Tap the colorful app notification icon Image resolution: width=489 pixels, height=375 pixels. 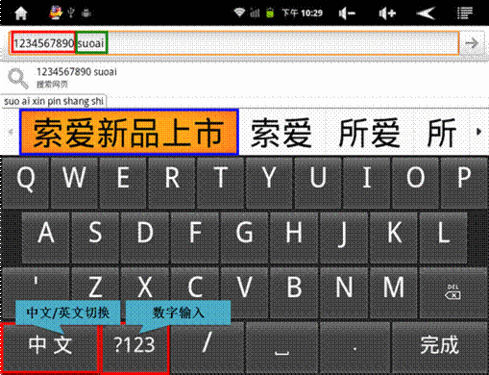point(56,13)
